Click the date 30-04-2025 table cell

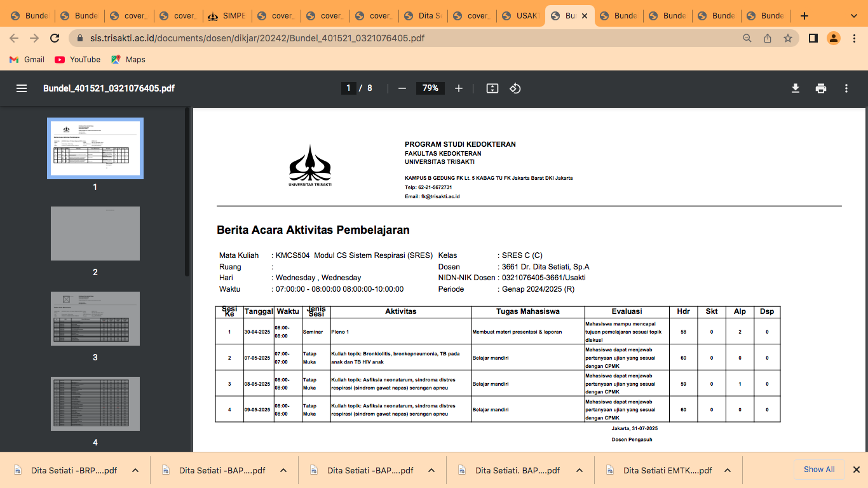click(x=257, y=332)
